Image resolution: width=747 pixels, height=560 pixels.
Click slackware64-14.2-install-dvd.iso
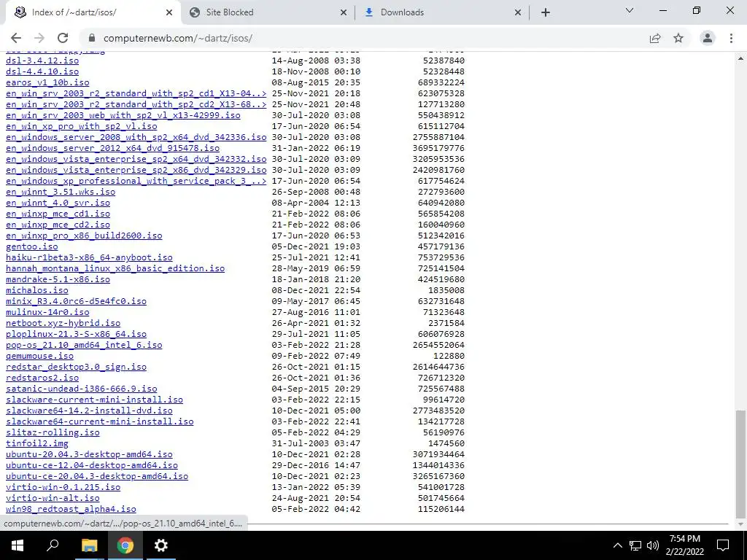point(89,411)
